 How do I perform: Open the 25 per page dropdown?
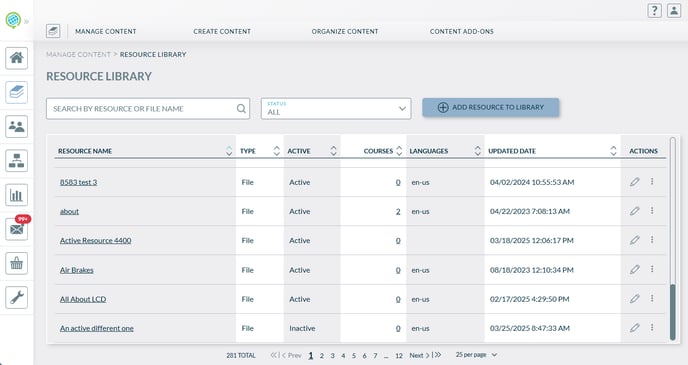coord(476,355)
